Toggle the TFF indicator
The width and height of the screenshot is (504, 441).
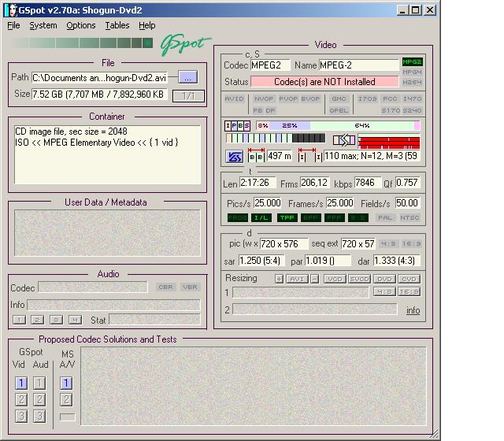(x=287, y=217)
